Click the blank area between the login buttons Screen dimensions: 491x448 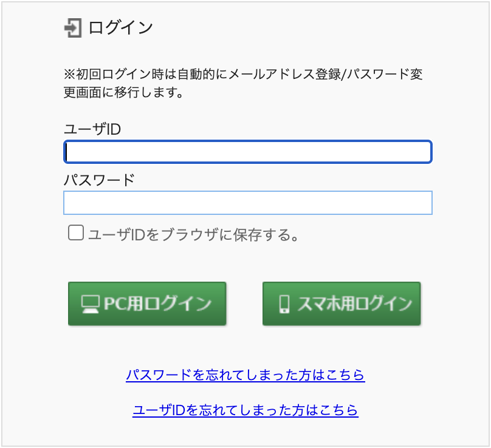click(244, 304)
